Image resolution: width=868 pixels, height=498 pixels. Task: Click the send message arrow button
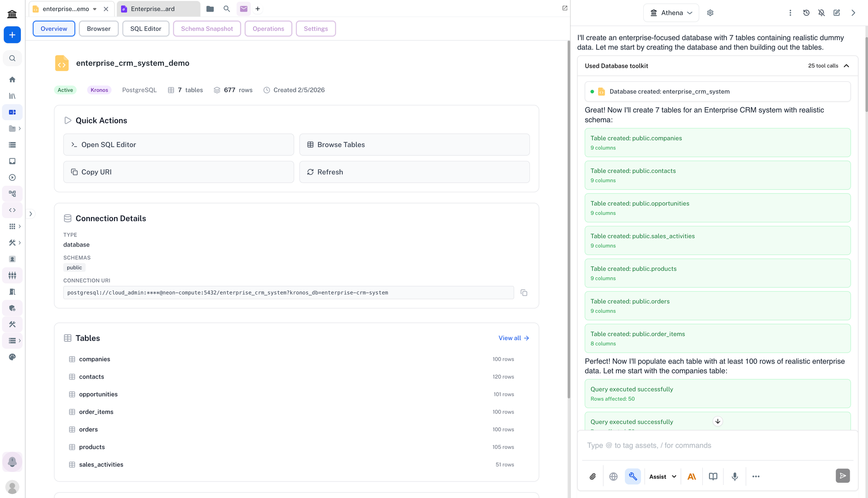[842, 476]
